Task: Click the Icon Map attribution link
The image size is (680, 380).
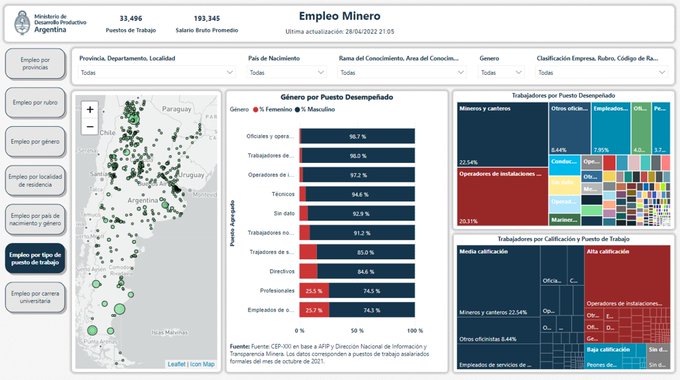Action: click(x=202, y=364)
